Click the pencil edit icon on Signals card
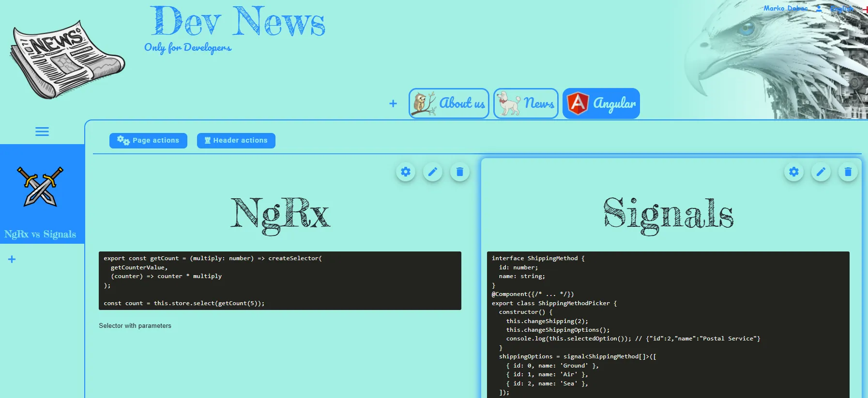 [x=821, y=172]
